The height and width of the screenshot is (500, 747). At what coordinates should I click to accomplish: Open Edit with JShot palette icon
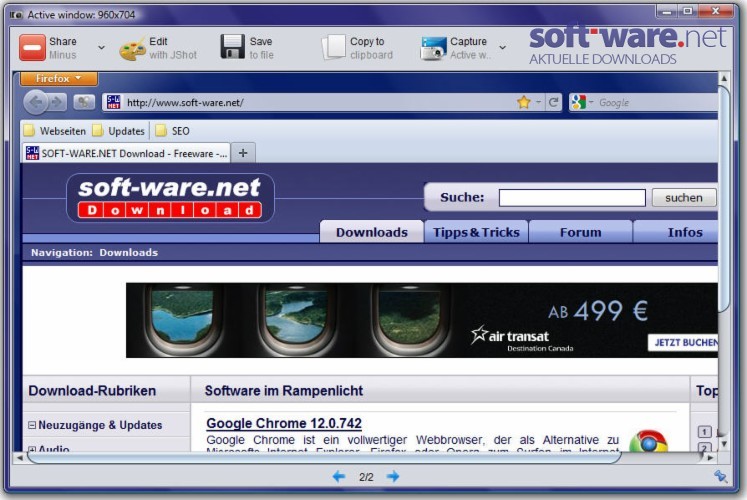tap(132, 49)
